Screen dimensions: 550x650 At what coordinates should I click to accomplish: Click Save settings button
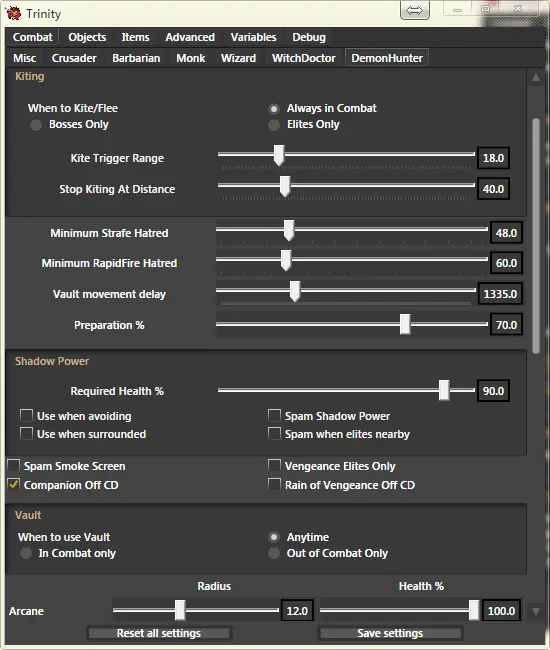390,633
